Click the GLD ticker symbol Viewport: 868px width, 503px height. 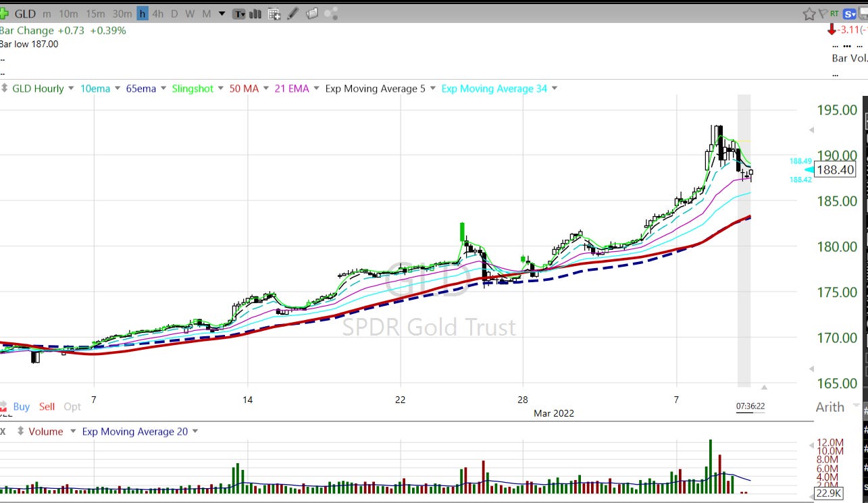click(25, 14)
